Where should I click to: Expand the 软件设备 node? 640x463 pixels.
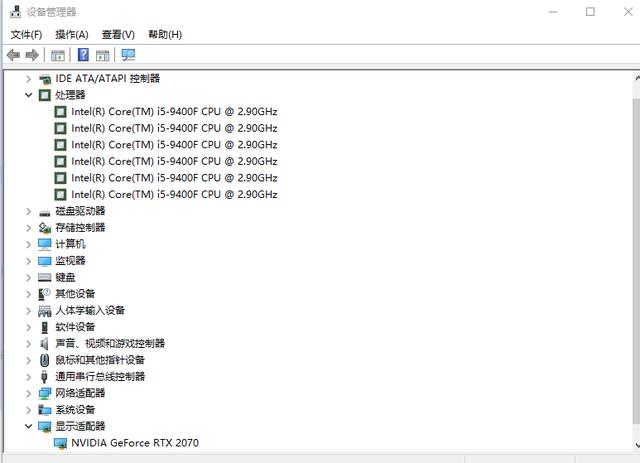coord(29,327)
